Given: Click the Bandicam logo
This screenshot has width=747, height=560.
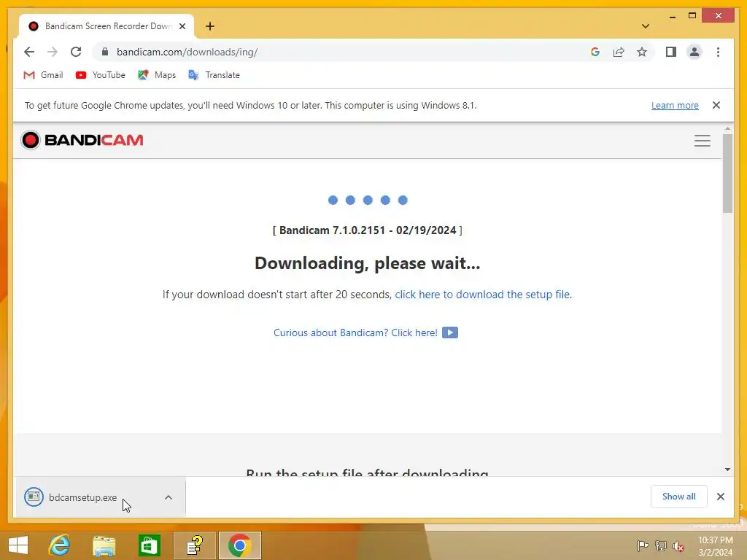Looking at the screenshot, I should [x=82, y=140].
